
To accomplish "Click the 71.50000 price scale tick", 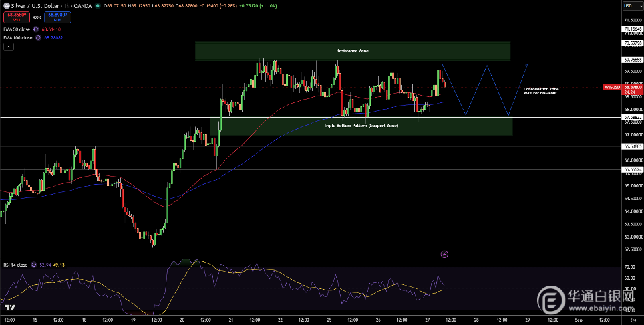I will click(x=633, y=20).
